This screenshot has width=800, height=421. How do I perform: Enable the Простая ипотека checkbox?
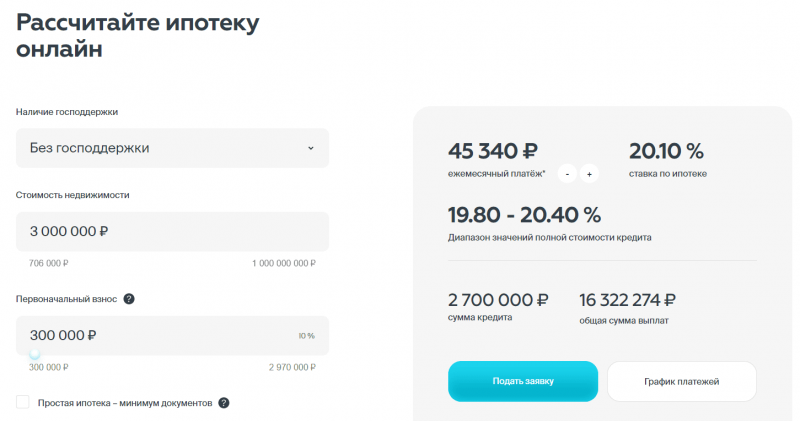click(23, 402)
